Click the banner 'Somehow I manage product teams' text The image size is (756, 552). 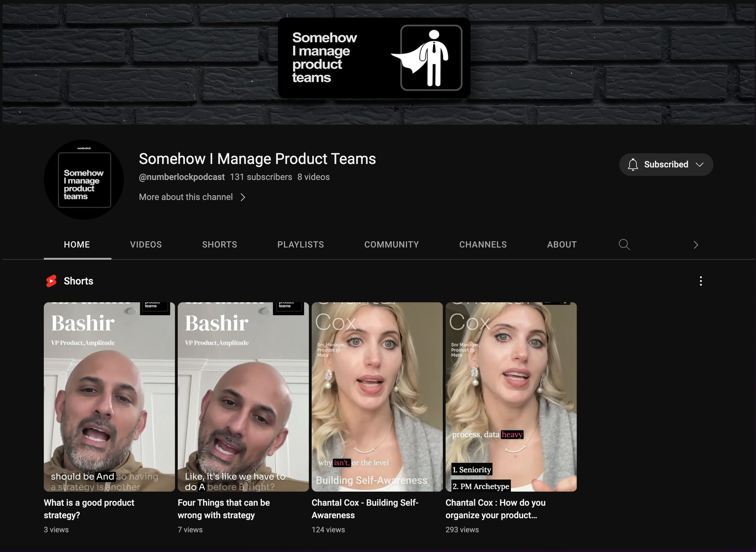[324, 58]
